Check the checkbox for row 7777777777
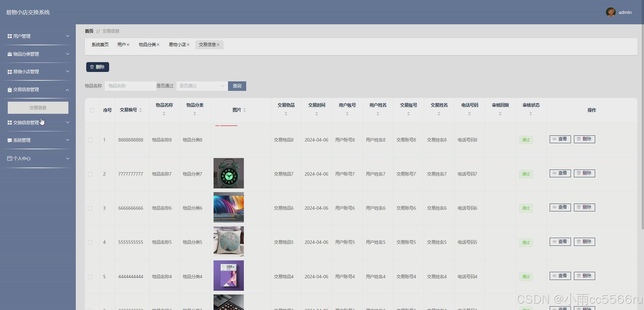The width and height of the screenshot is (644, 310). pyautogui.click(x=90, y=174)
